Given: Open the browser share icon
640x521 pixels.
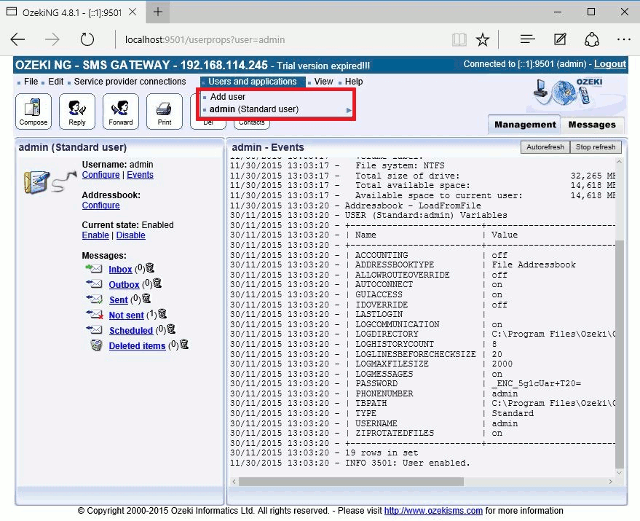Looking at the screenshot, I should [x=592, y=40].
